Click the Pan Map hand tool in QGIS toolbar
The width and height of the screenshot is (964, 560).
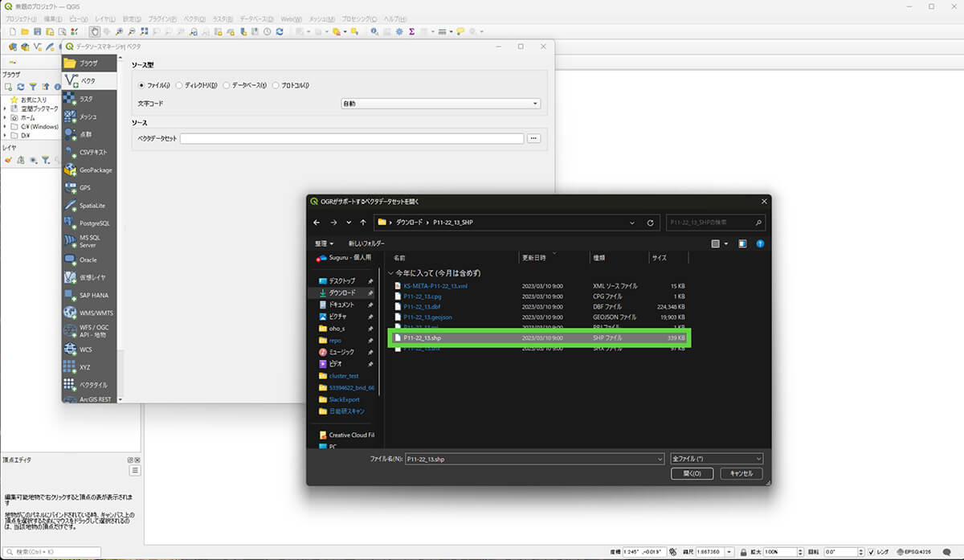pyautogui.click(x=95, y=31)
